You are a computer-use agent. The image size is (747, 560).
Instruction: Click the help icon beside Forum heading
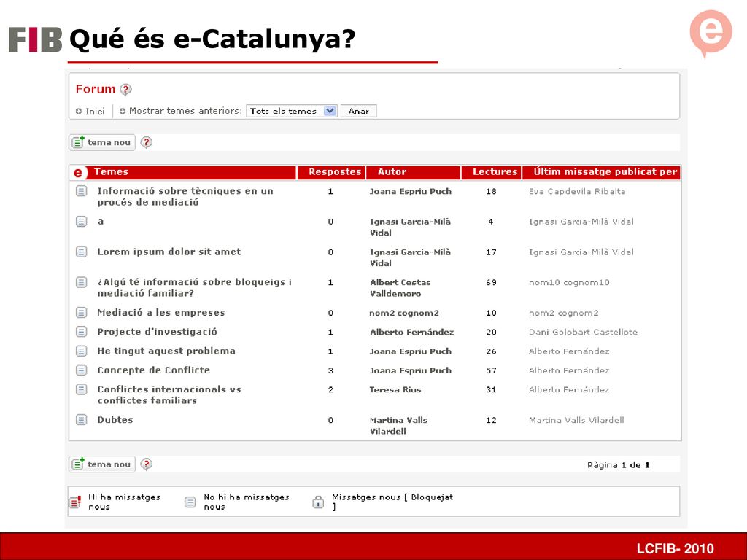pyautogui.click(x=125, y=89)
